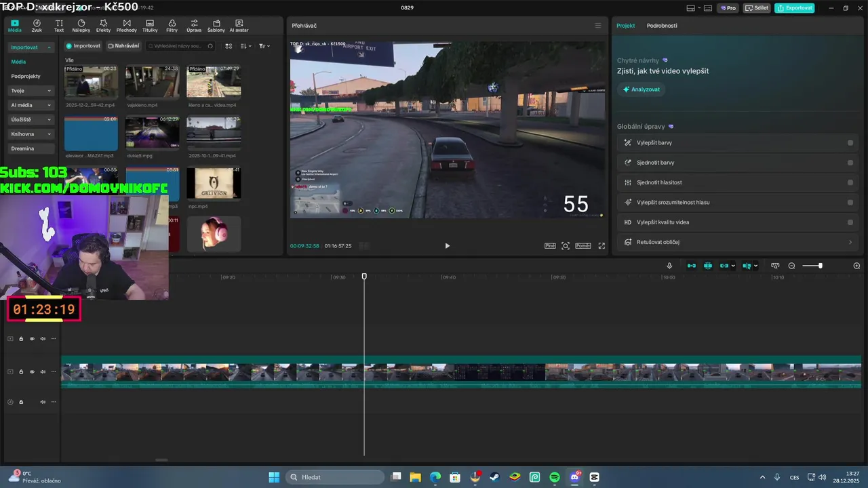Open the Šablony templates panel
Viewport: 868px width, 488px height.
click(216, 26)
